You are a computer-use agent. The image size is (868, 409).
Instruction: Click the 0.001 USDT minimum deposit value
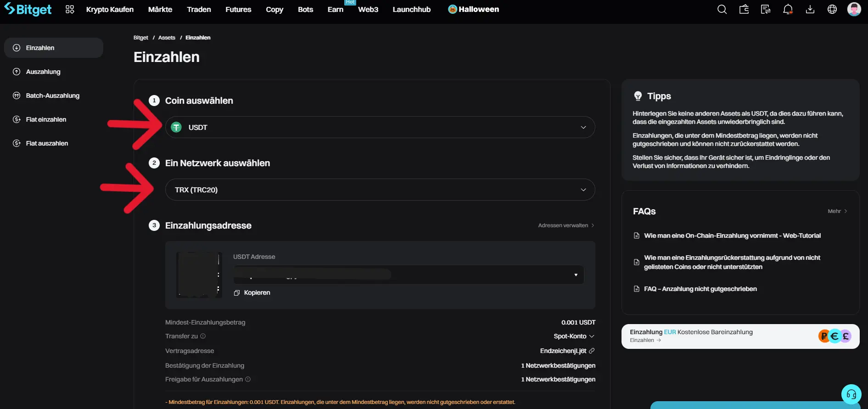[x=578, y=322]
